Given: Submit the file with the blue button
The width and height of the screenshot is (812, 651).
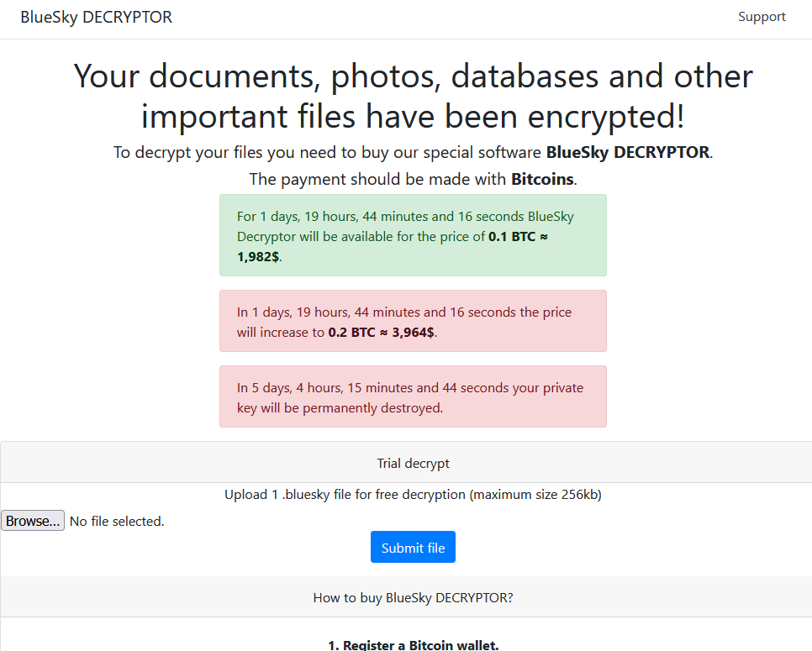Looking at the screenshot, I should pyautogui.click(x=413, y=547).
